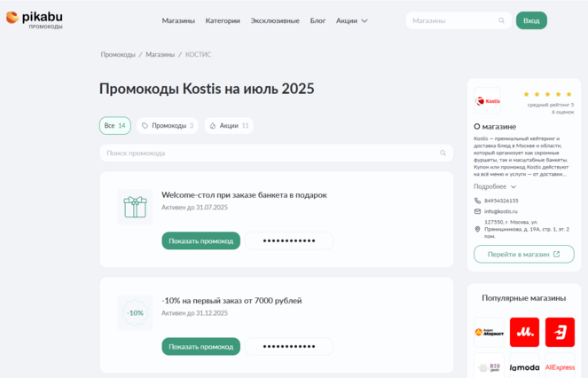Click the envelope icon next to info@kostis.ru
This screenshot has width=588, height=378.
(477, 211)
